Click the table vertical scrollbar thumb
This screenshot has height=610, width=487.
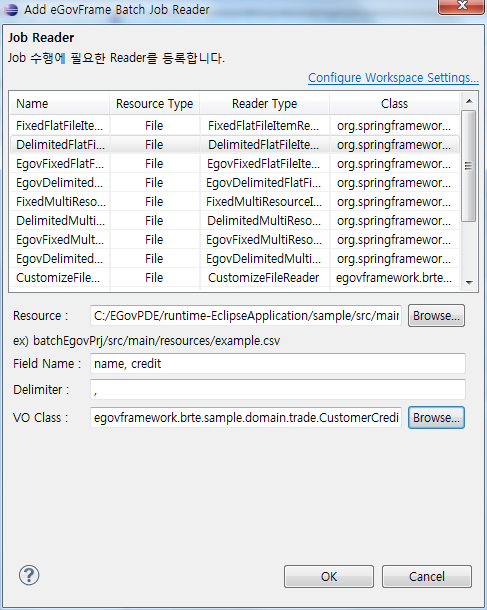(x=469, y=166)
